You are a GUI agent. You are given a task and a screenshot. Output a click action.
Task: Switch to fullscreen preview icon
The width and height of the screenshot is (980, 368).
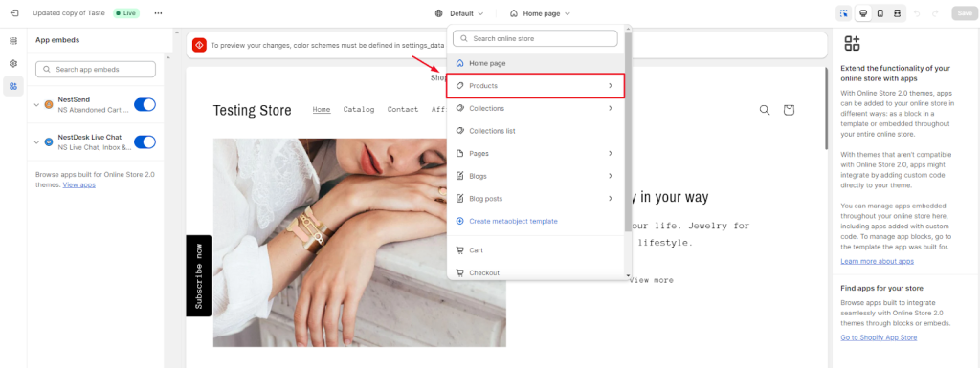tap(897, 13)
